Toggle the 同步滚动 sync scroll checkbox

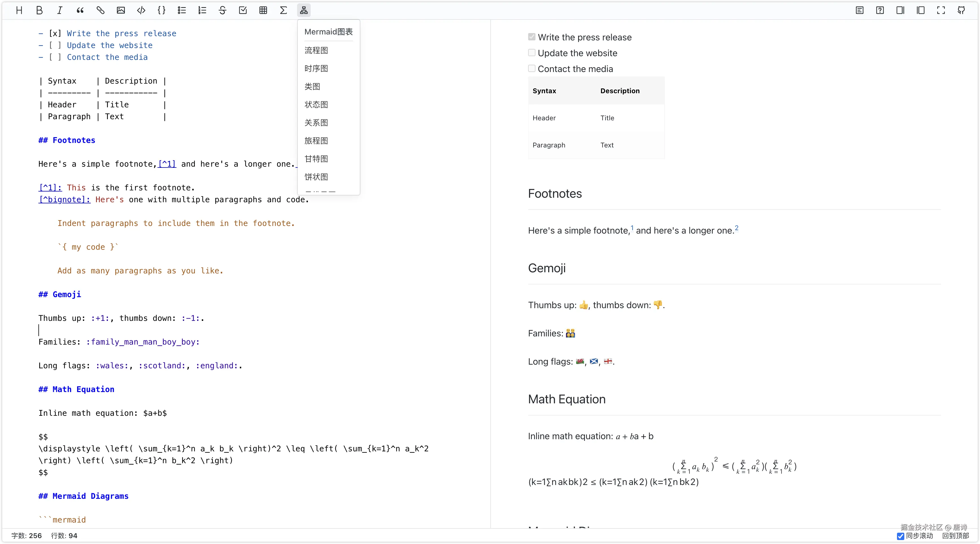(x=900, y=536)
